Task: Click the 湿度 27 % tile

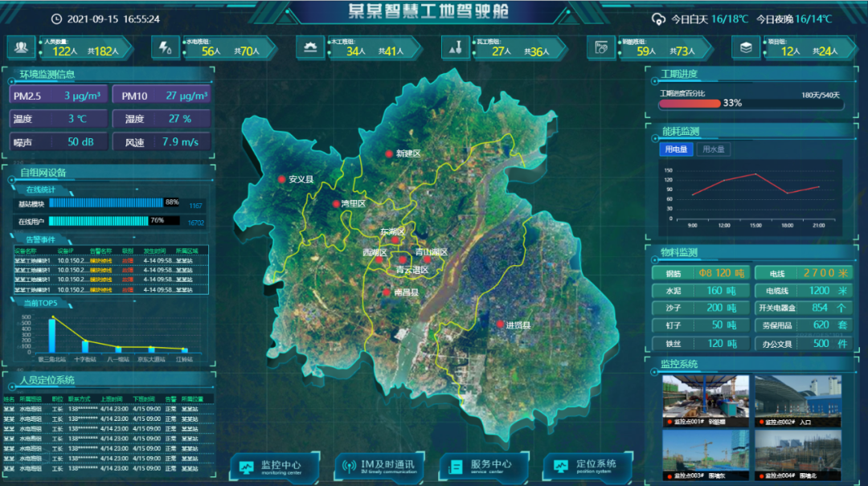Action: click(x=162, y=119)
